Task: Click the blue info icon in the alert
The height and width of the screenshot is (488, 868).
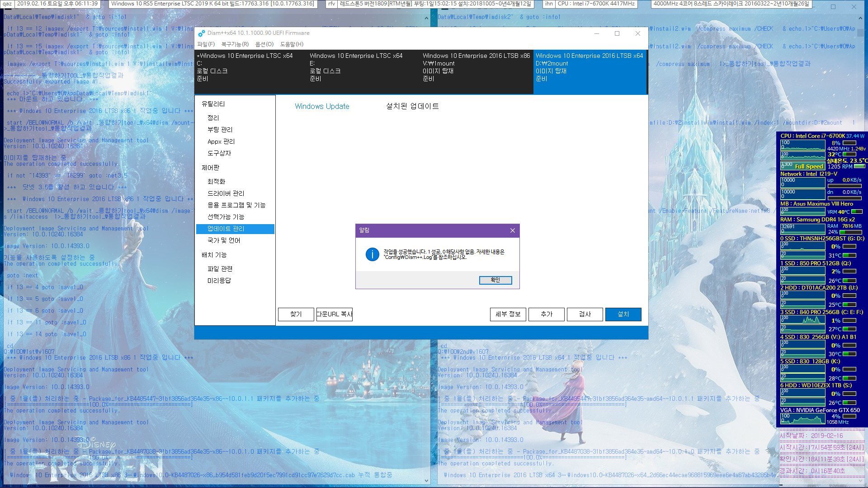Action: coord(372,254)
